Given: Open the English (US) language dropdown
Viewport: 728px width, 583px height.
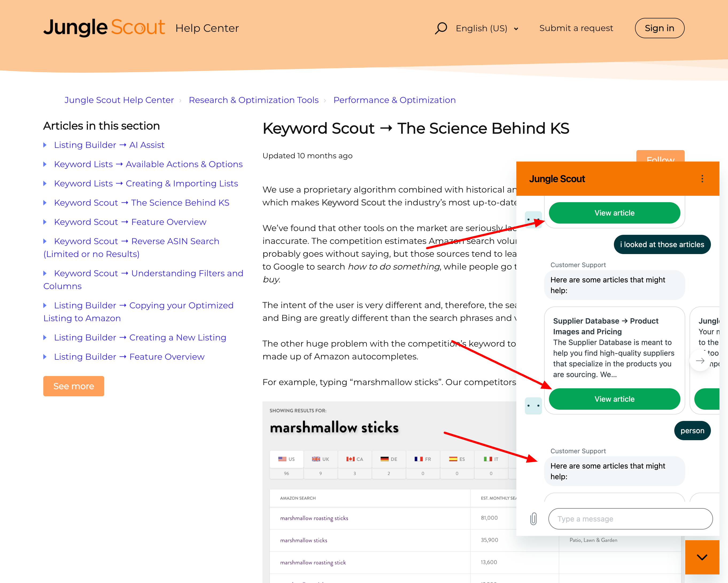Looking at the screenshot, I should click(487, 28).
